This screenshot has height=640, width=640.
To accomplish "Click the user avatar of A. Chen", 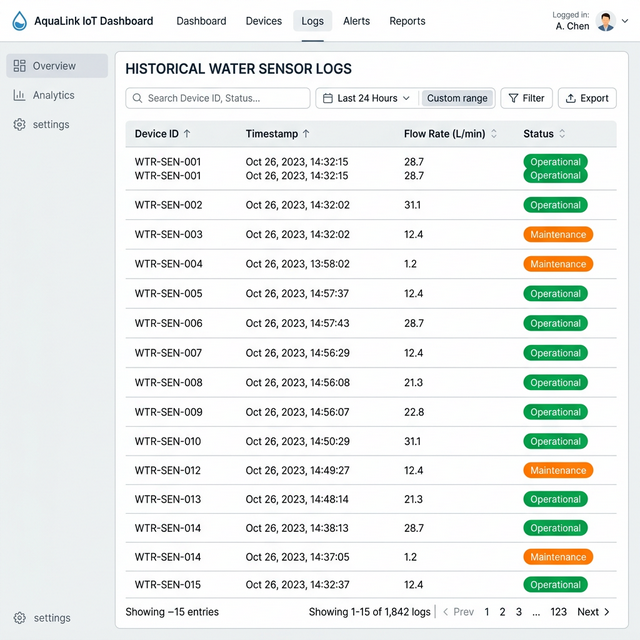I will click(605, 21).
